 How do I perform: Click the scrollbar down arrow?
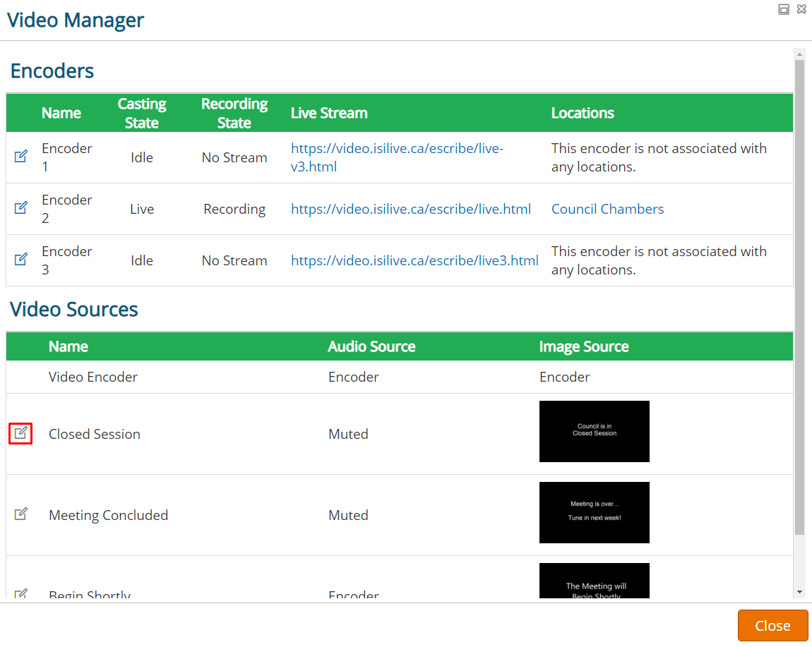pos(799,592)
